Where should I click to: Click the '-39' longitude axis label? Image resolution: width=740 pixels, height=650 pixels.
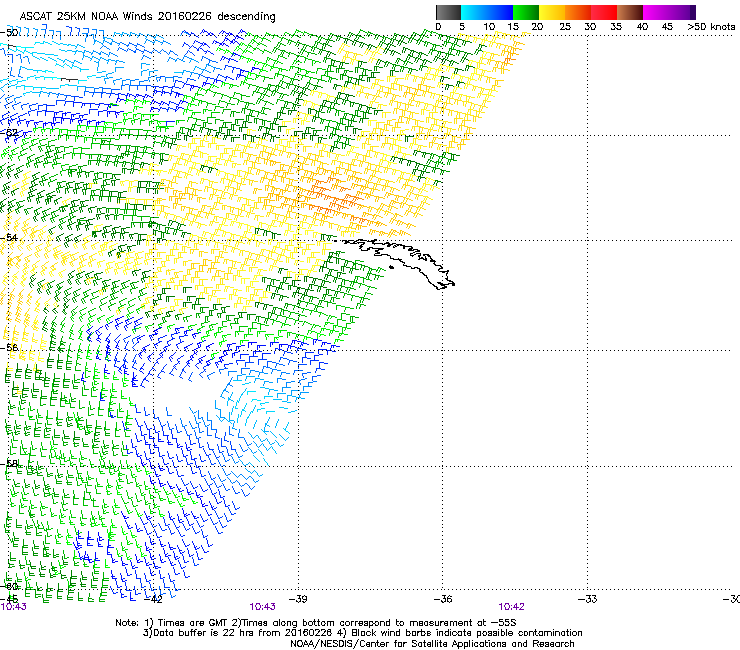click(x=298, y=599)
